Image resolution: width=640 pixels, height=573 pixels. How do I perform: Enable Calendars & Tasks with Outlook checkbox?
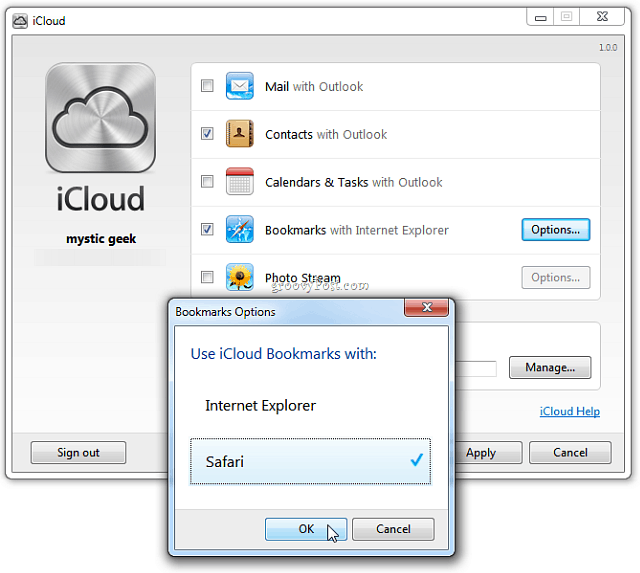click(207, 181)
